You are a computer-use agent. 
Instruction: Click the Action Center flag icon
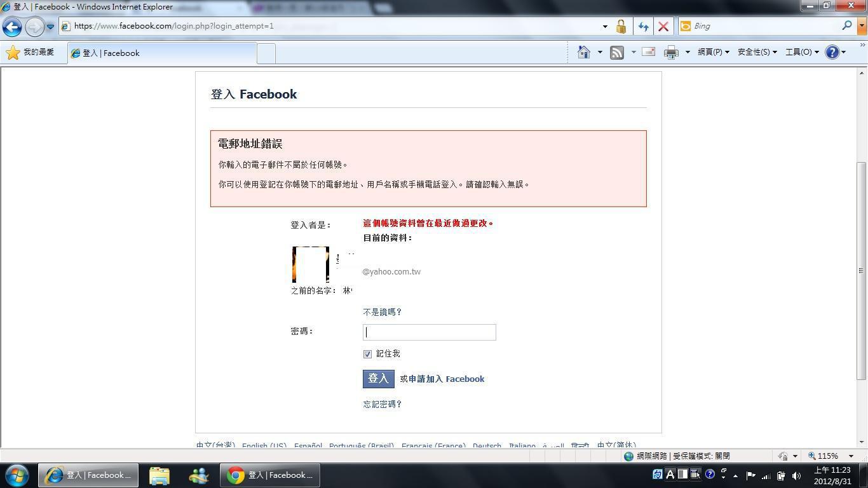pyautogui.click(x=750, y=475)
